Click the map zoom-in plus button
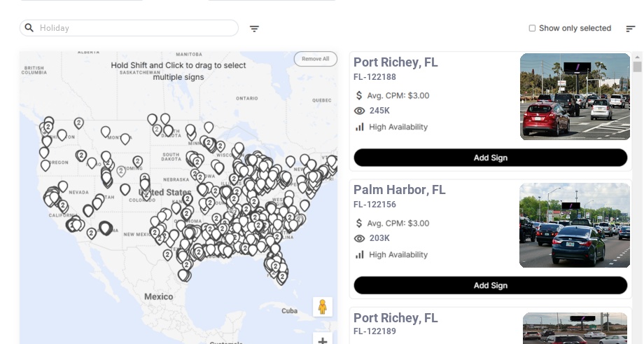The height and width of the screenshot is (344, 644). (x=323, y=340)
